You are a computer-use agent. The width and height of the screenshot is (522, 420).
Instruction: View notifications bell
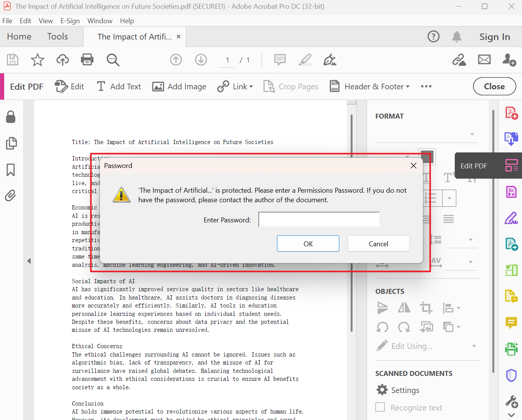coord(457,36)
